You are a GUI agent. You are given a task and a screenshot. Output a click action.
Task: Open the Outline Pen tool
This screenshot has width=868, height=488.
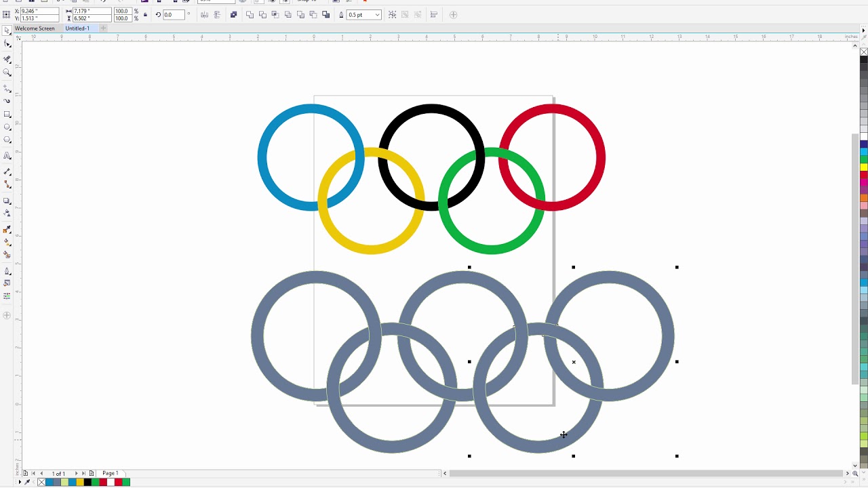coord(7,271)
